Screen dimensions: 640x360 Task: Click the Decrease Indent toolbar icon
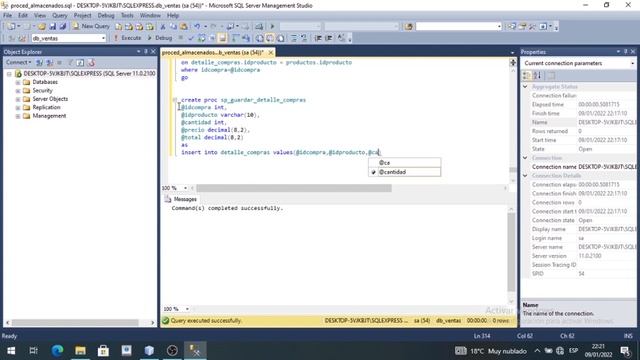click(318, 38)
